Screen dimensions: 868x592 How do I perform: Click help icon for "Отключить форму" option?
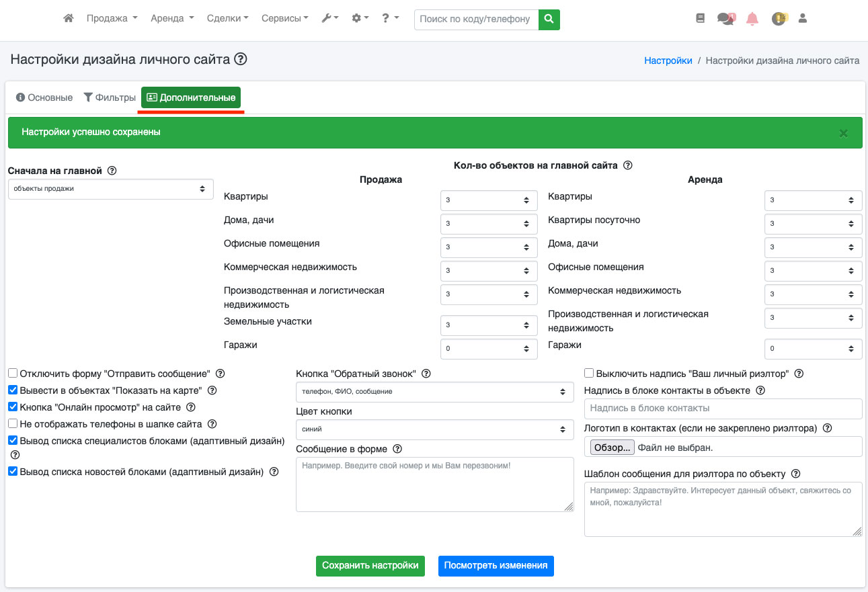pos(220,374)
